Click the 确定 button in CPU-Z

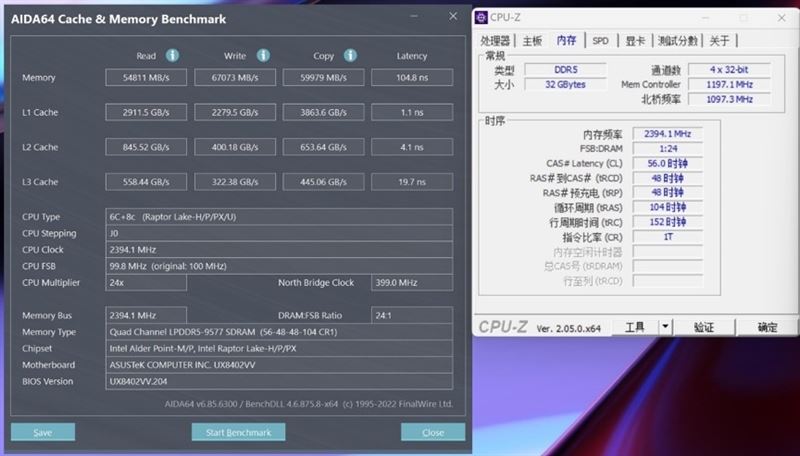pos(767,327)
